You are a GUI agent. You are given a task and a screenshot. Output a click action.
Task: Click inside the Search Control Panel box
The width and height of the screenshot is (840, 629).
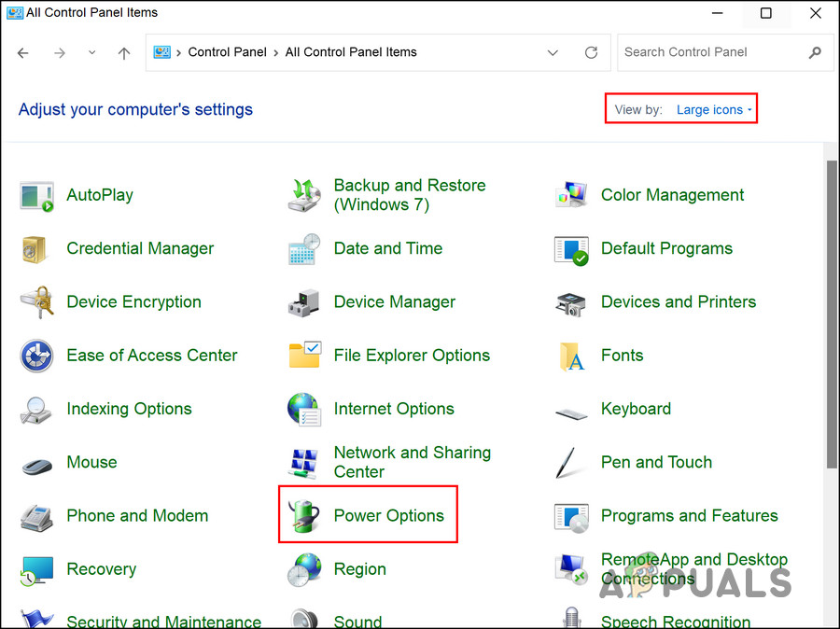pos(709,52)
